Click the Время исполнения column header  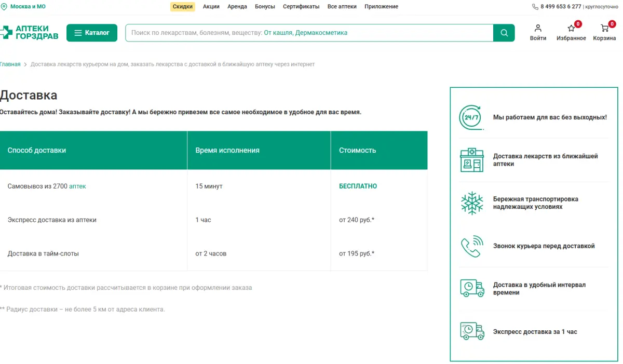pos(227,150)
